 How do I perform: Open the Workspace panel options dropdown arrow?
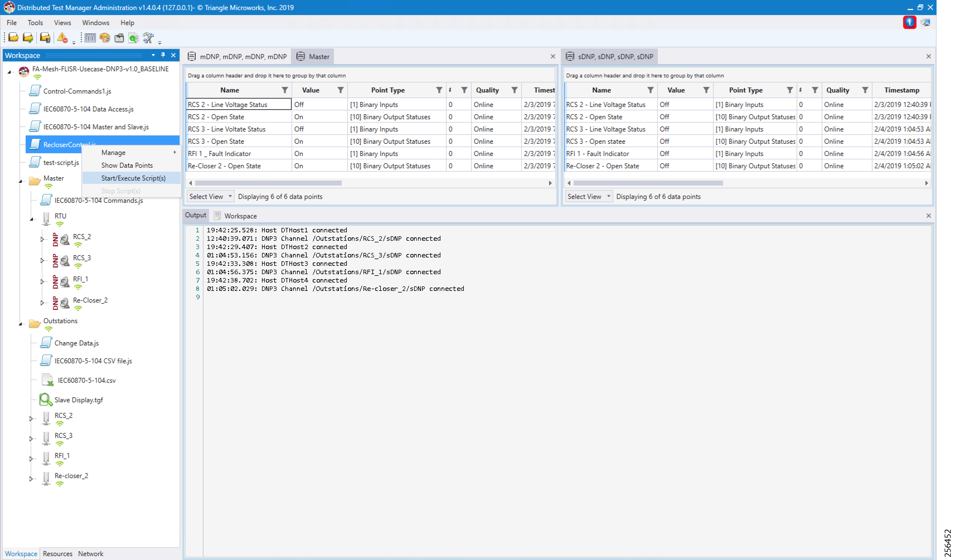pos(153,55)
